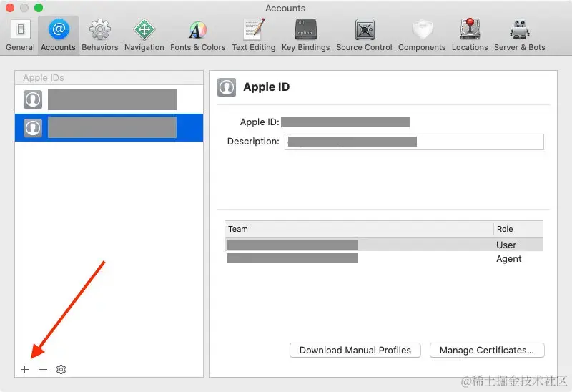This screenshot has height=392, width=572.
Task: Select the team row with User role
Action: [384, 245]
